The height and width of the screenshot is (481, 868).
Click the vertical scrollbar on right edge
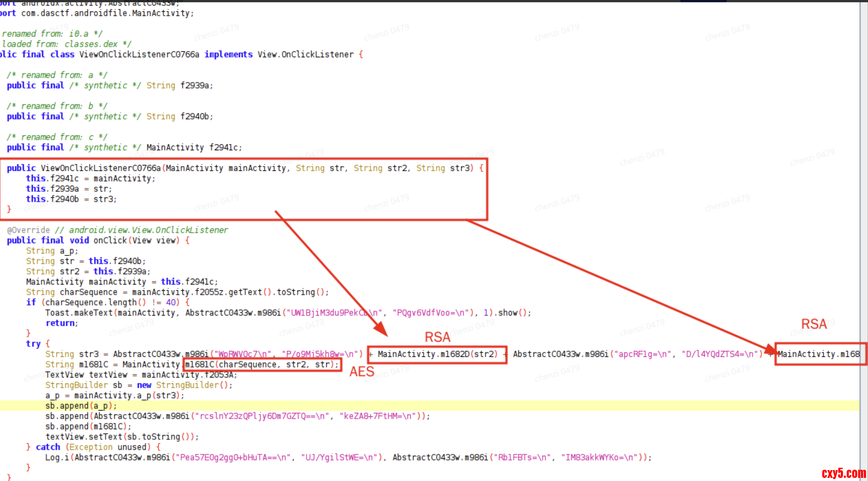click(x=863, y=233)
